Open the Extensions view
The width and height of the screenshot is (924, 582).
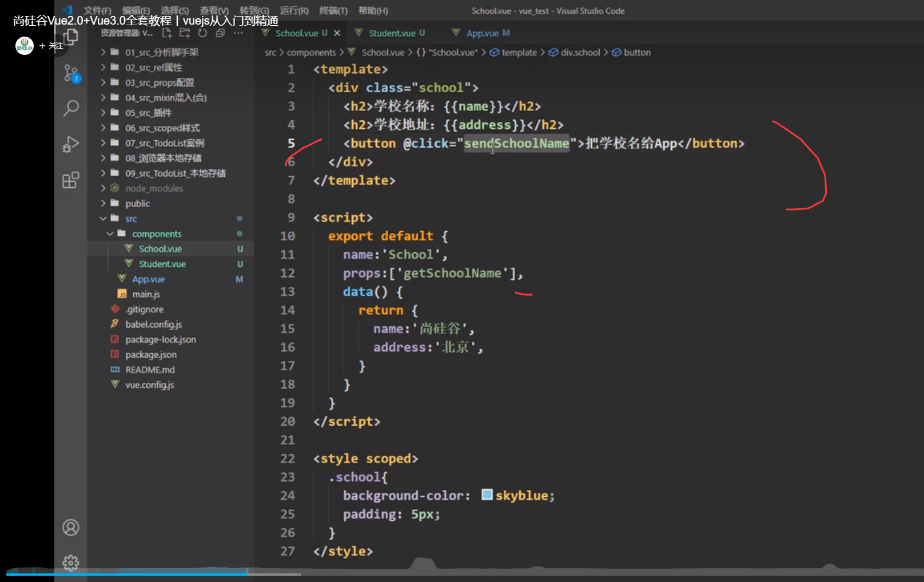coord(71,180)
